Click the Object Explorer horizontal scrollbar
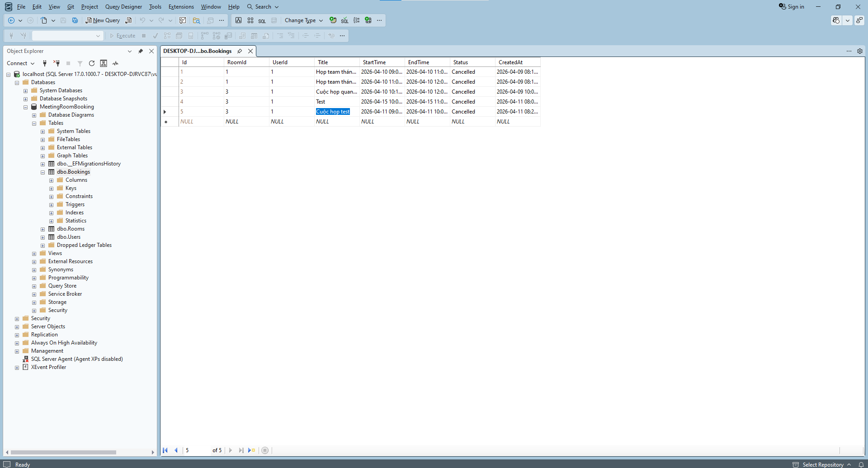The height and width of the screenshot is (468, 868). pos(63,452)
